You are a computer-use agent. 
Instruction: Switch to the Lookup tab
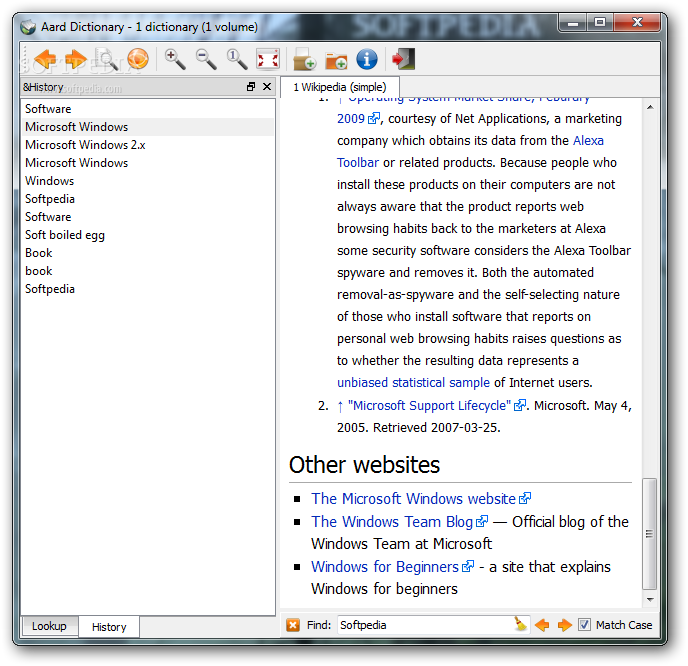(49, 626)
